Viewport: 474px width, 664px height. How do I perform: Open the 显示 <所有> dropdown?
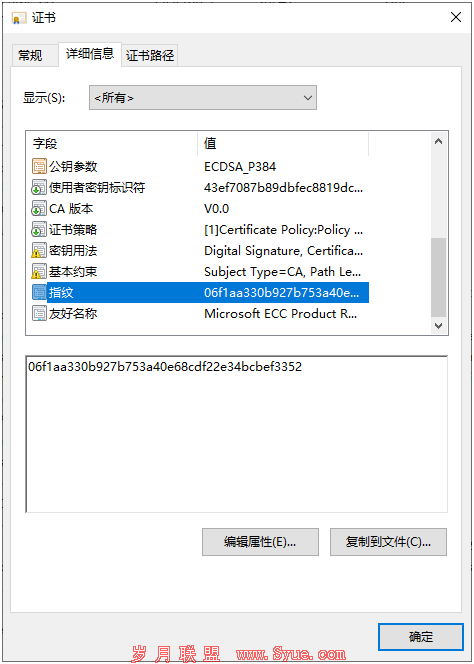202,98
